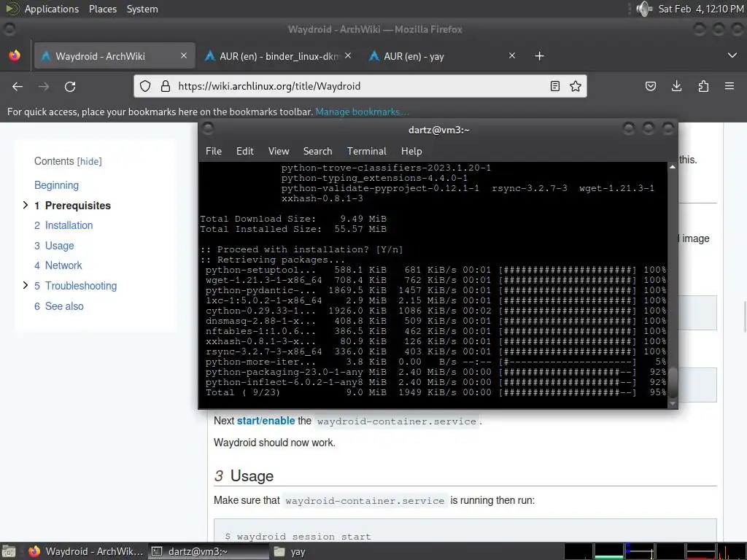Open terminal View menu
The height and width of the screenshot is (560, 747).
tap(279, 151)
